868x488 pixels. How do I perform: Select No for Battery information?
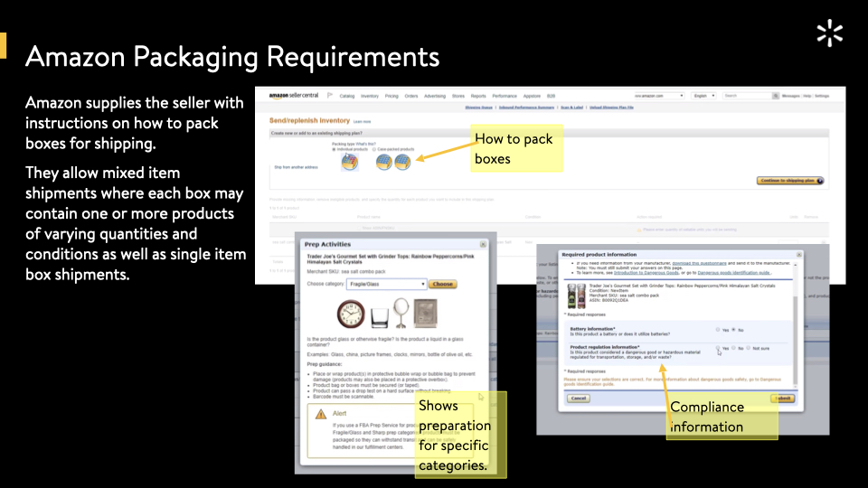[733, 330]
